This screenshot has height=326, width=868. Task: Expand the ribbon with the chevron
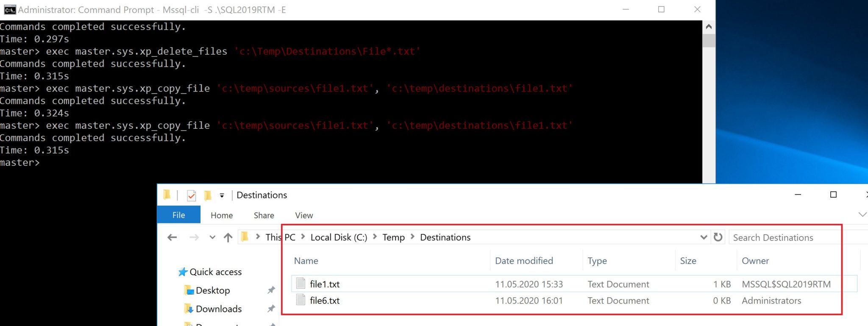(x=862, y=215)
